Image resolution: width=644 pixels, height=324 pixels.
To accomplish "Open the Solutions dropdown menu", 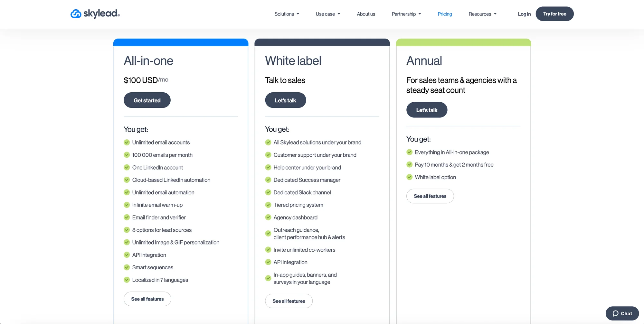I will [287, 14].
